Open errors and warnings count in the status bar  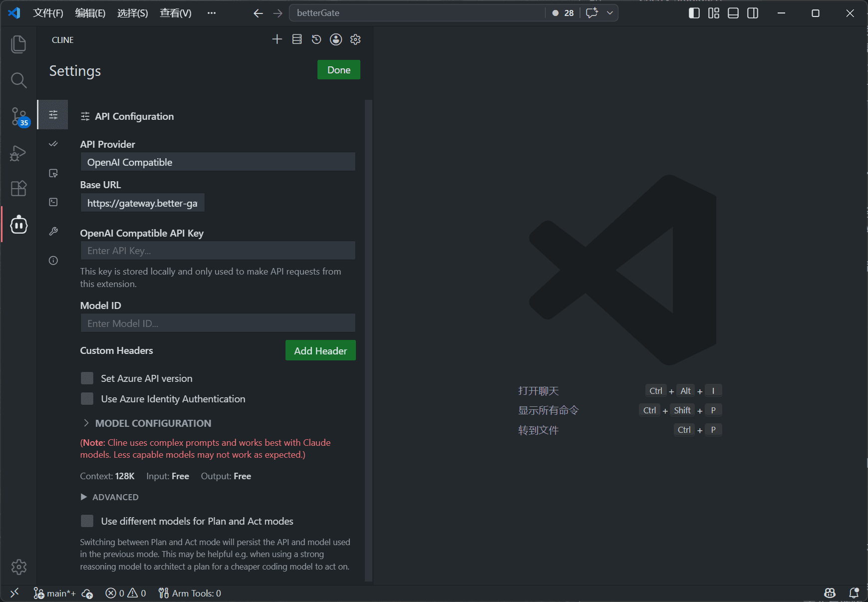coord(126,593)
